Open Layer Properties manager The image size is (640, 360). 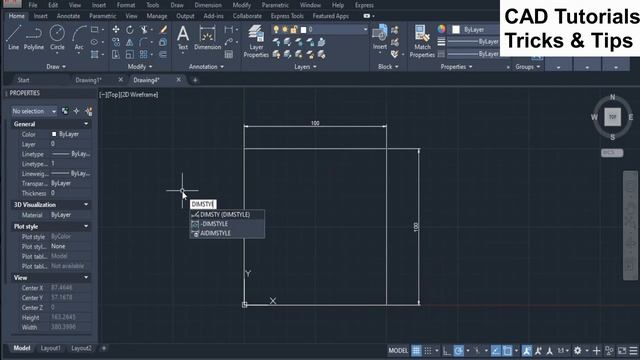click(256, 41)
